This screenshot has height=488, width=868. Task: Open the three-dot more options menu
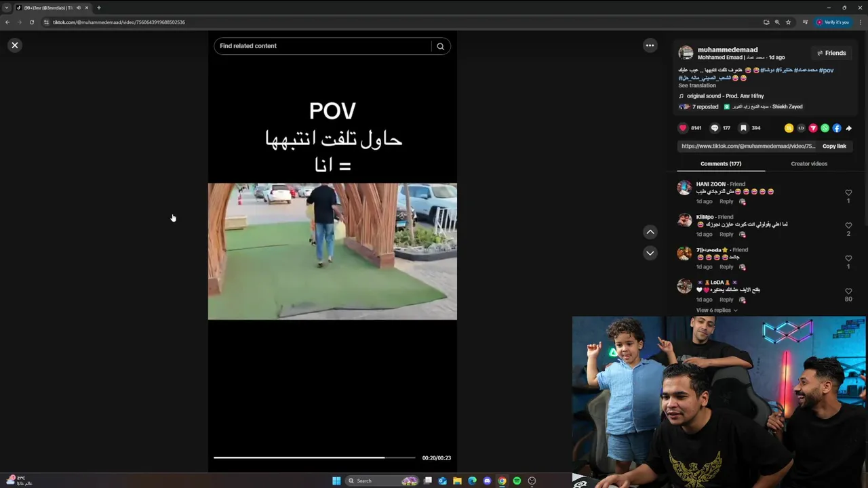tap(650, 45)
